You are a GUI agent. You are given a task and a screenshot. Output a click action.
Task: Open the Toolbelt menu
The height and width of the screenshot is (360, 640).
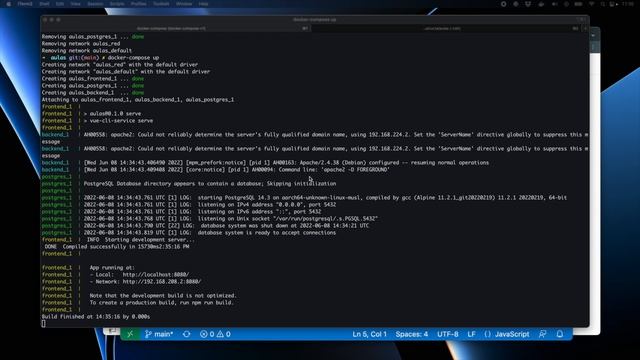coord(161,4)
